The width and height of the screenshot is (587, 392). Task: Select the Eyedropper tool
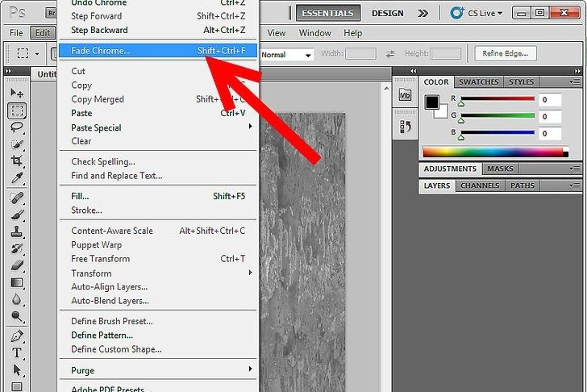(x=17, y=179)
